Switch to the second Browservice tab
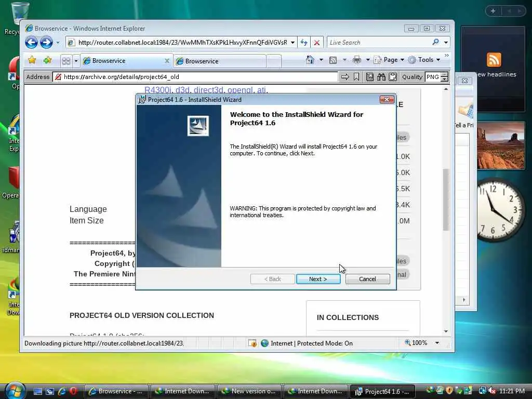532x399 pixels. pyautogui.click(x=219, y=61)
